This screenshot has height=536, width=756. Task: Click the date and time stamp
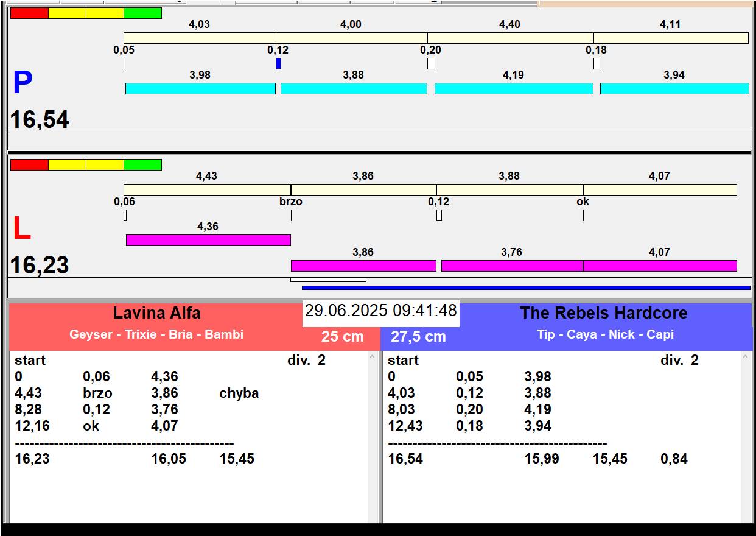tap(381, 311)
